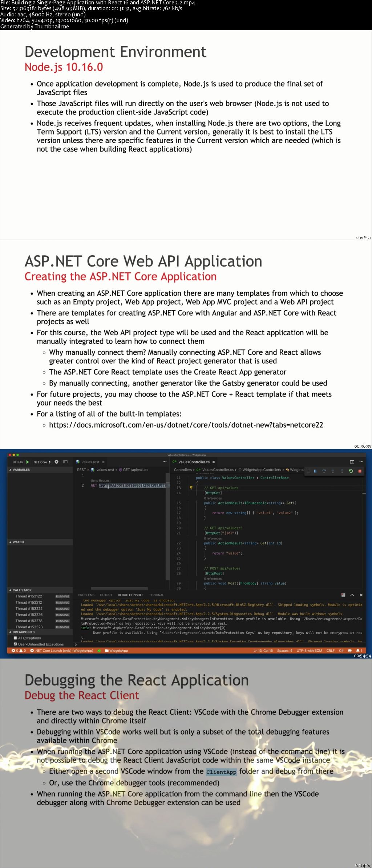The image size is (372, 868).
Task: Click Spaces: 4 indentation setting
Action: [284, 651]
